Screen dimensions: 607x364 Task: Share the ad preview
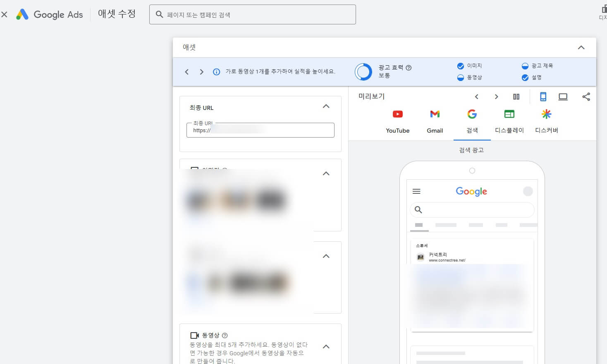586,97
